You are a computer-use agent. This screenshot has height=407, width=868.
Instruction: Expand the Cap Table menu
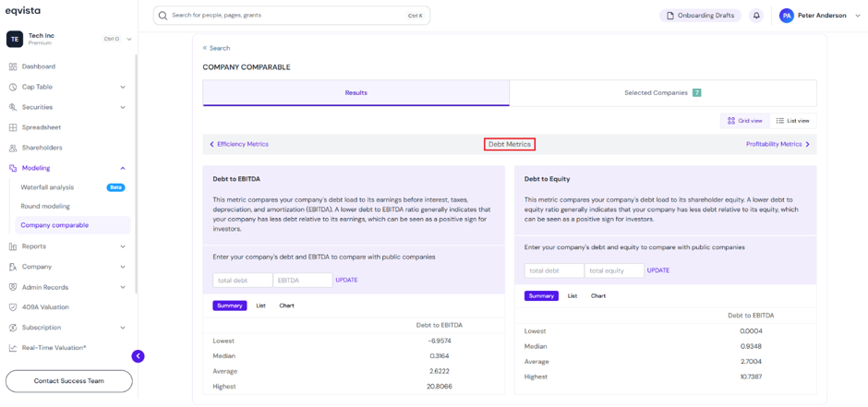pos(123,87)
